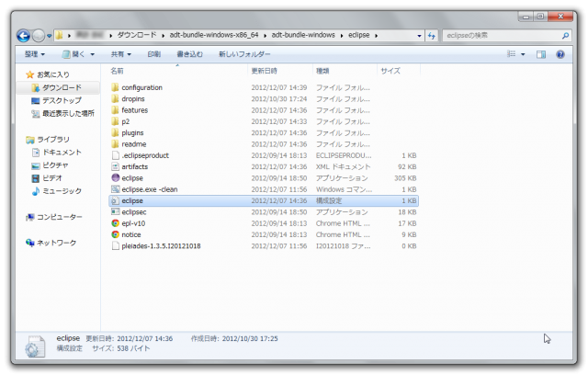Click adt-bundle-windows in the address path
This screenshot has height=375, width=588.
(x=303, y=35)
